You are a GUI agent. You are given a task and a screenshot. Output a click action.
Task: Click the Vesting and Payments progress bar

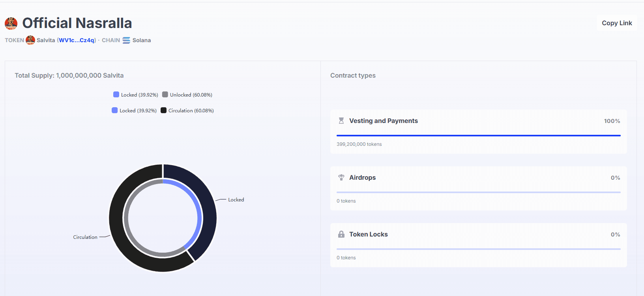click(x=478, y=136)
